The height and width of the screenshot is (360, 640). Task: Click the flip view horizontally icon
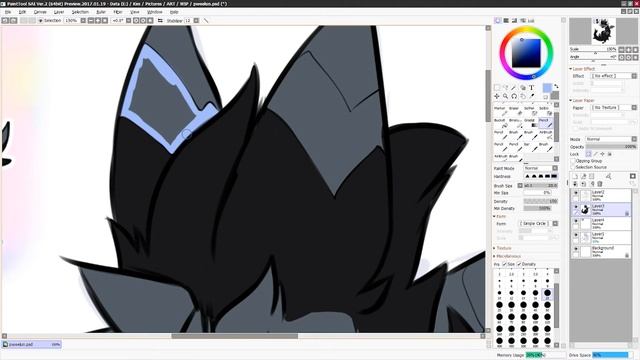pos(160,20)
